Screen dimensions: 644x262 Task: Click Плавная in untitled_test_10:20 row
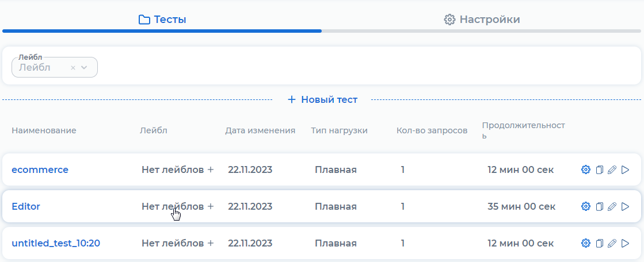point(336,244)
